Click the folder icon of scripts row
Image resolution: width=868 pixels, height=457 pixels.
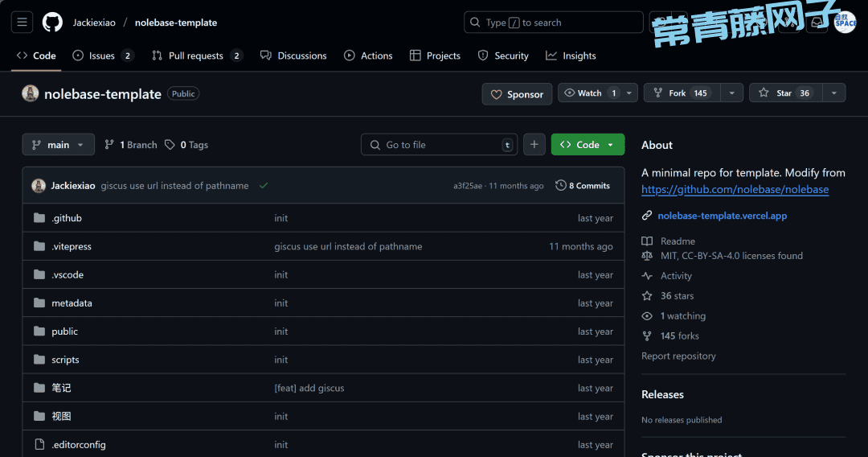pyautogui.click(x=39, y=360)
